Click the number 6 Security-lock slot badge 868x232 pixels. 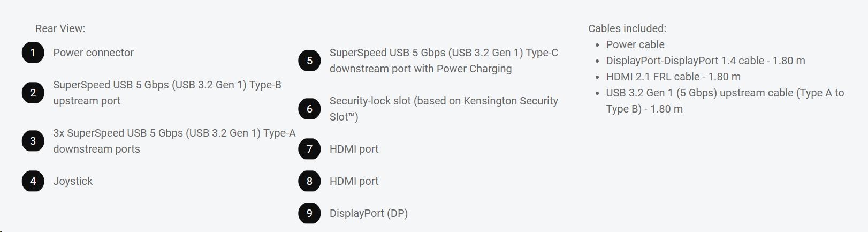(309, 109)
